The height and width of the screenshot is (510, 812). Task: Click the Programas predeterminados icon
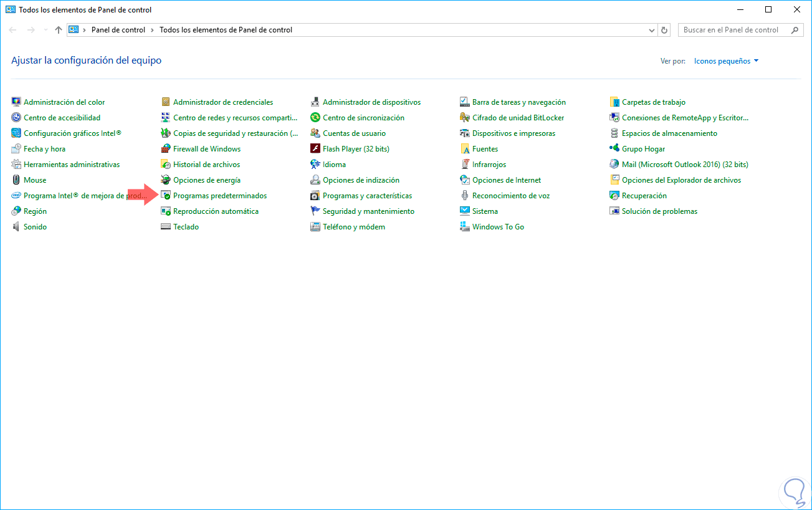(x=166, y=196)
